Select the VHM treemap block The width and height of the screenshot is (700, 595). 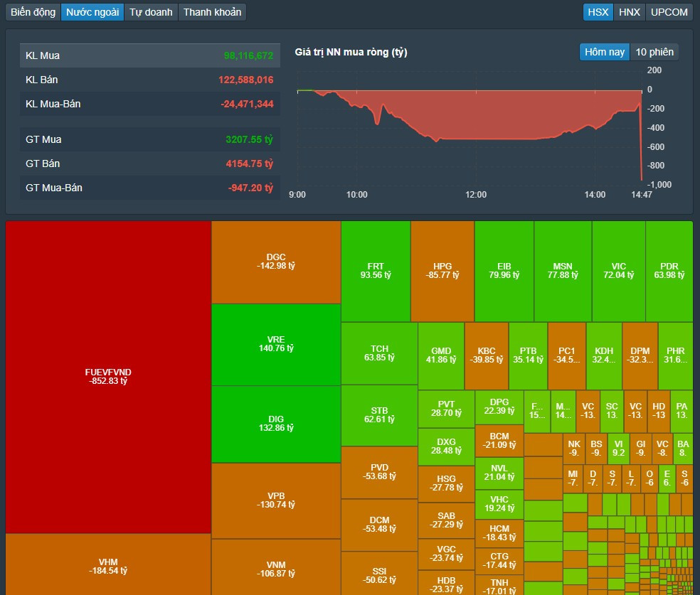click(108, 565)
